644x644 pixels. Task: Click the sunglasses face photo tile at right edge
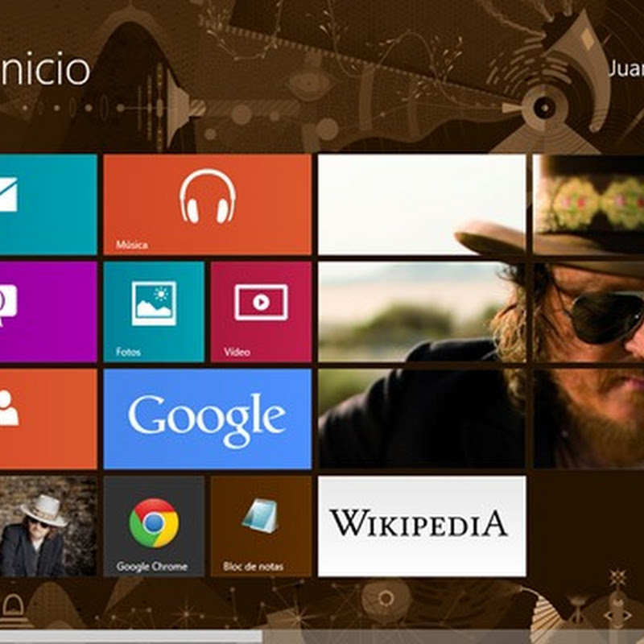[x=588, y=312]
